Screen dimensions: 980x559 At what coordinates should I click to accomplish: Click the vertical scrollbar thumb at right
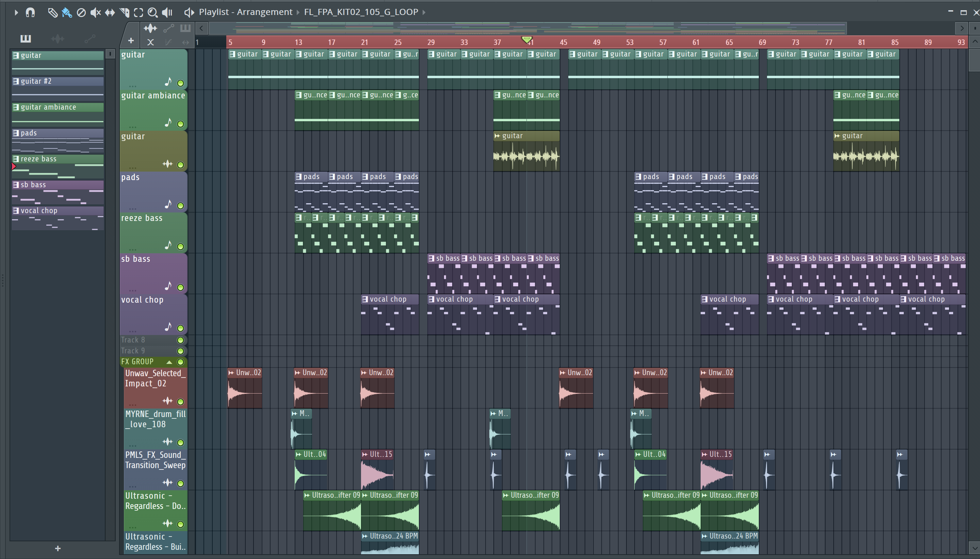[974, 60]
